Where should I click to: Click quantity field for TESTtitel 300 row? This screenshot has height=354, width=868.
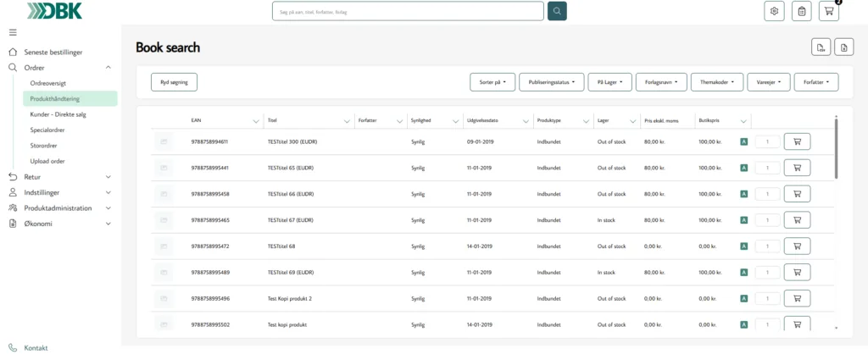click(767, 141)
